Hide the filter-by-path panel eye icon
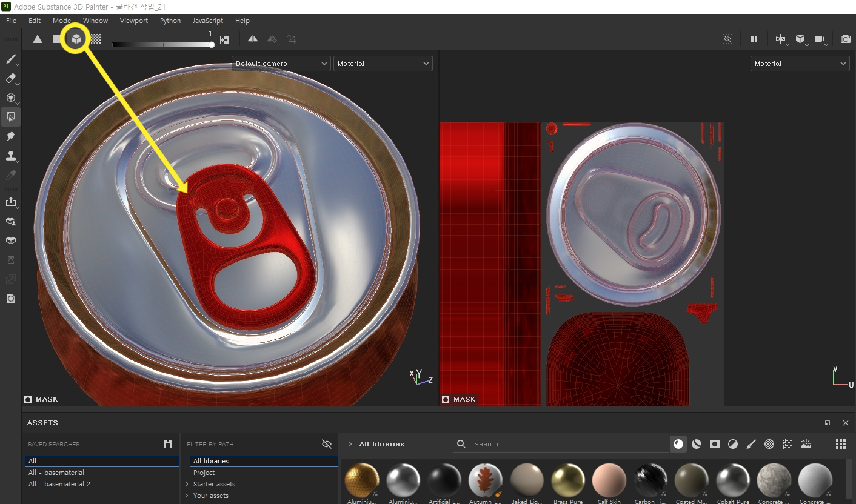856x504 pixels. click(x=327, y=444)
